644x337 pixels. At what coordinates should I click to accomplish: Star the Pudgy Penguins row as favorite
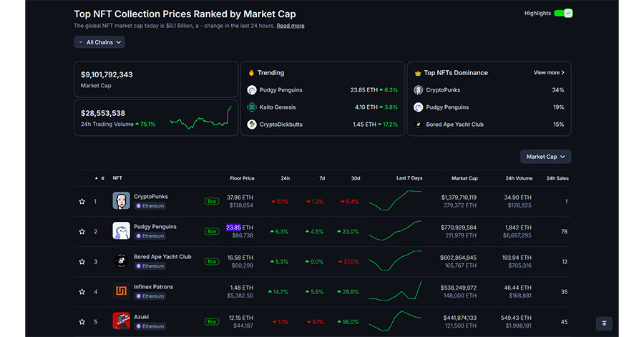(82, 232)
